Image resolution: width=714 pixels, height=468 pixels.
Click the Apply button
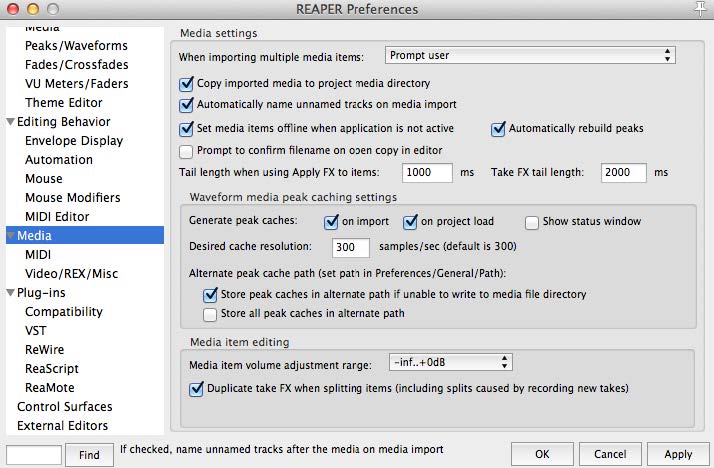click(x=678, y=454)
